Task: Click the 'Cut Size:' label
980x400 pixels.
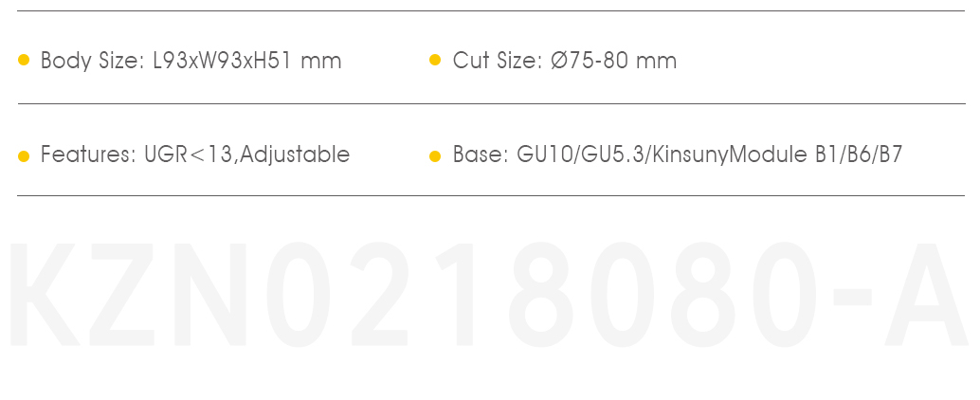Action: point(498,61)
